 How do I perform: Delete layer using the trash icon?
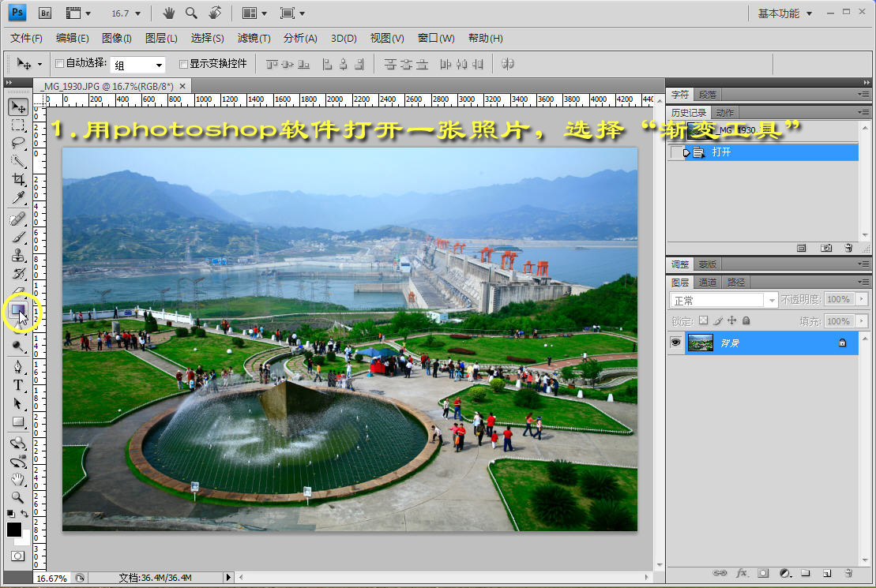[x=848, y=572]
